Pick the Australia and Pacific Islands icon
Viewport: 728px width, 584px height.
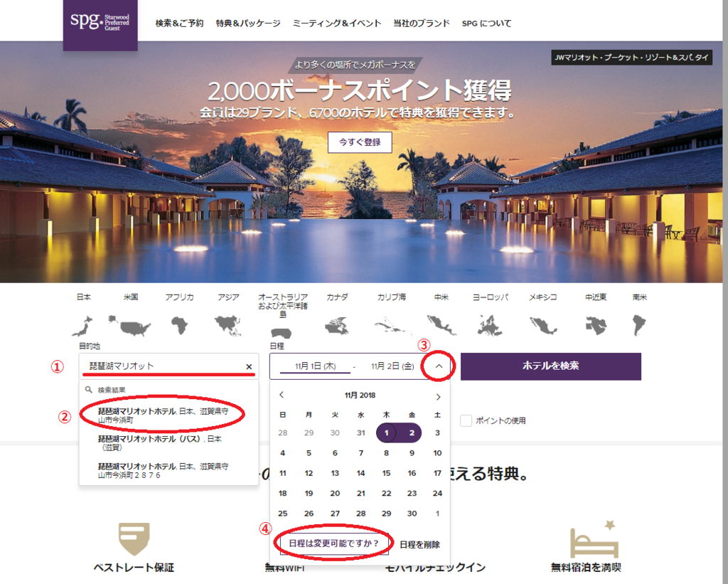tap(281, 333)
